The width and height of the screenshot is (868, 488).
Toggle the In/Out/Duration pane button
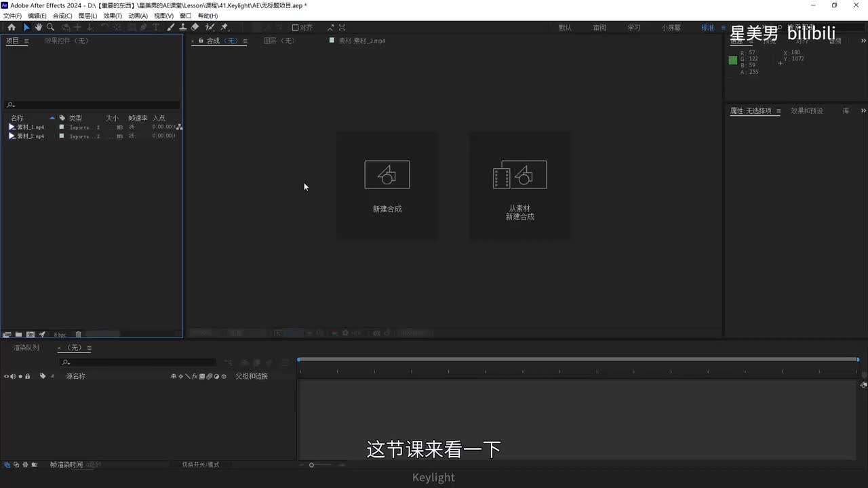tap(24, 464)
